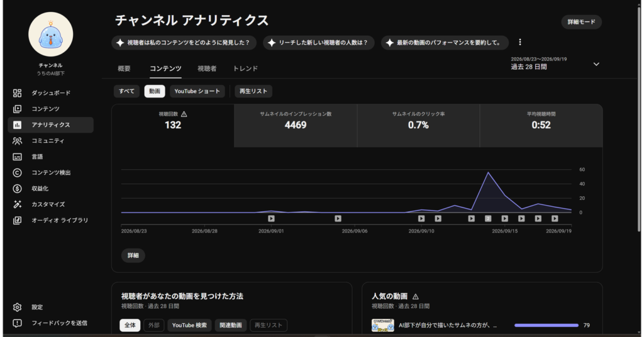Click the channel avatar image

point(50,35)
